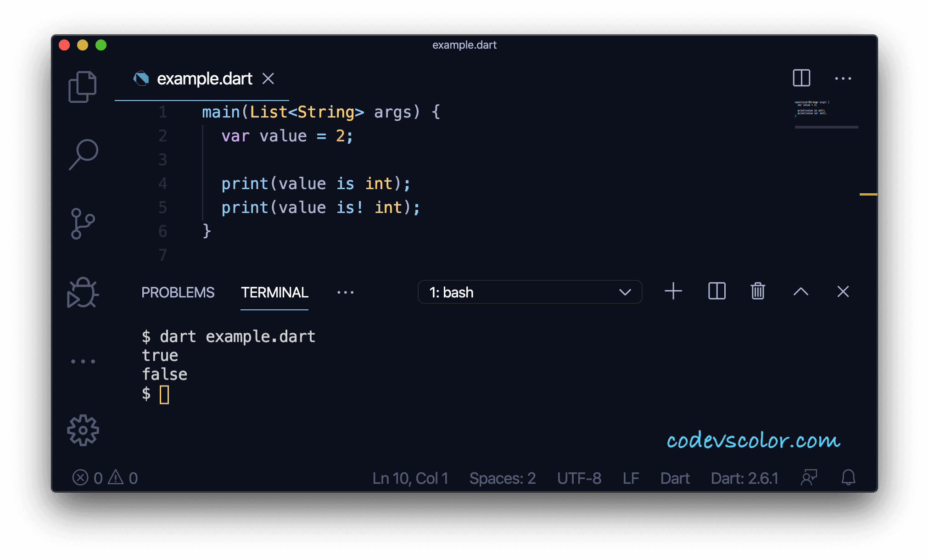Open the Explorer files view
929x560 pixels.
point(83,87)
